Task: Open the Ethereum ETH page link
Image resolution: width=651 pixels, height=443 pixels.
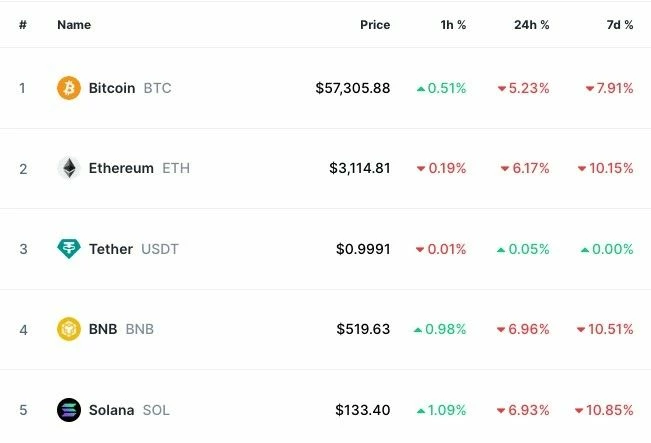Action: tap(139, 168)
